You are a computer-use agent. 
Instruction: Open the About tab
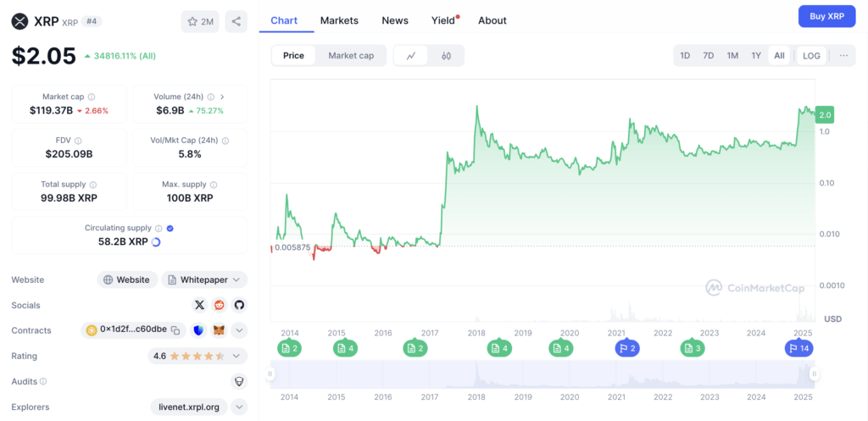click(492, 20)
